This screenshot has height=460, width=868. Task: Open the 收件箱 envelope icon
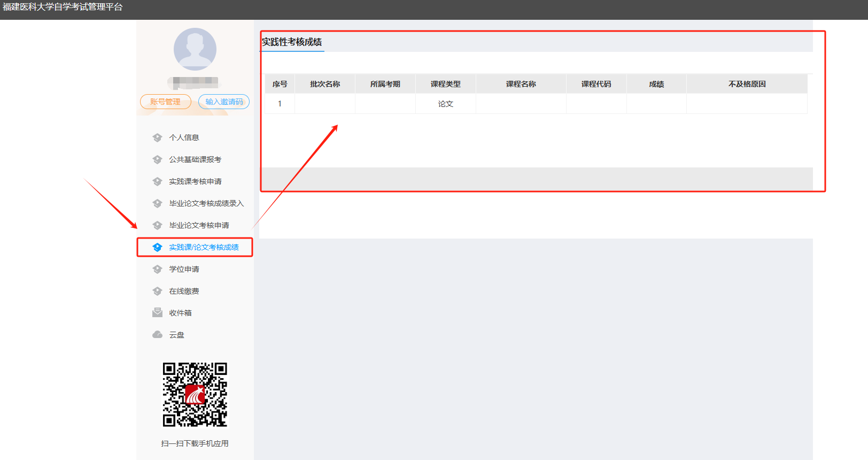pos(157,312)
